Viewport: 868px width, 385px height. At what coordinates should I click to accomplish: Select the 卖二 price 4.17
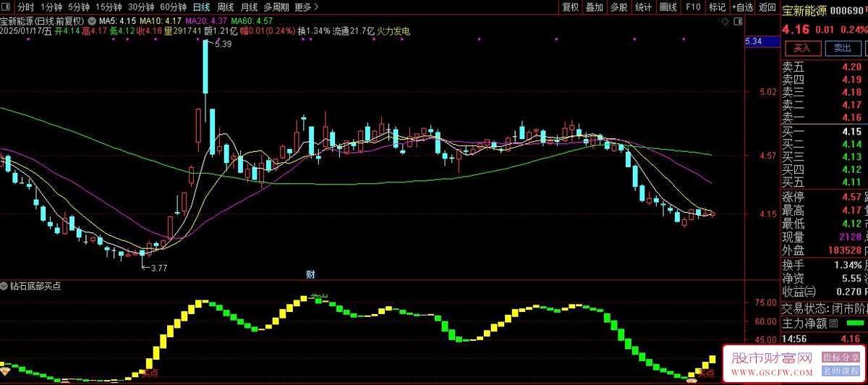pyautogui.click(x=851, y=106)
